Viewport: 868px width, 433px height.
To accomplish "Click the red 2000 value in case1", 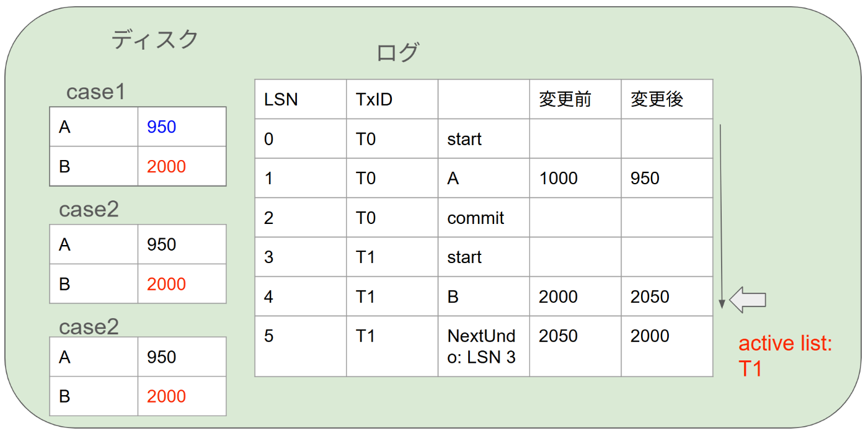I will coord(166,167).
